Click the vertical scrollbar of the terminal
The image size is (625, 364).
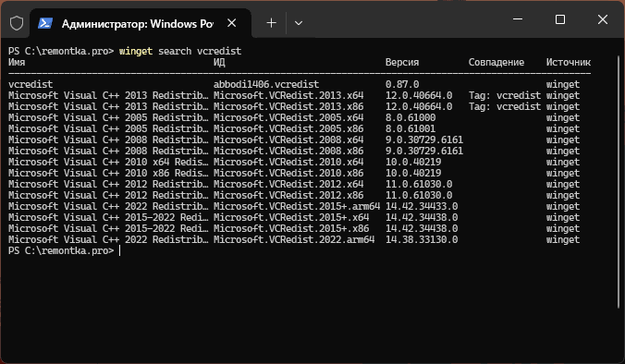(619, 181)
